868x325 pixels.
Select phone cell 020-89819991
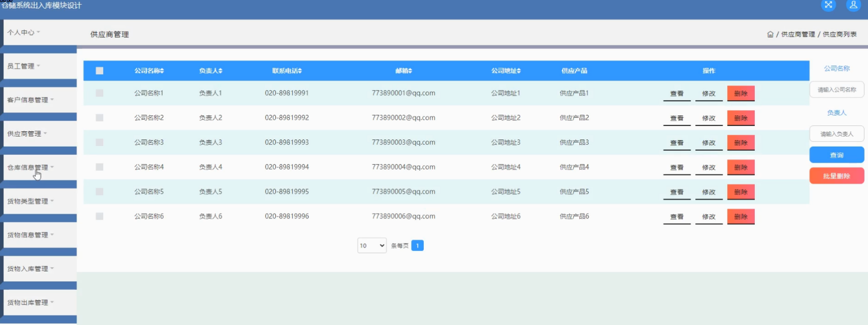[287, 93]
